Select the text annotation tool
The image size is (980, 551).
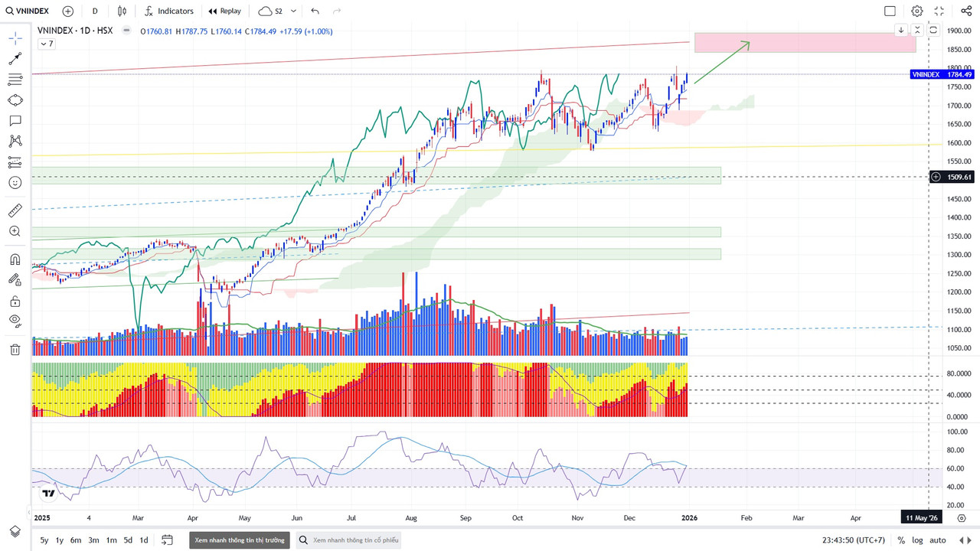click(x=15, y=121)
